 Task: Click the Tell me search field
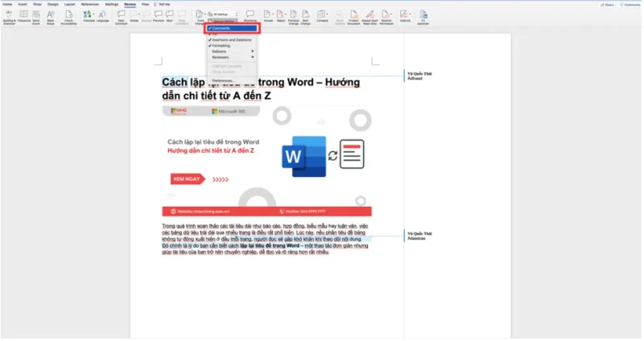(162, 4)
